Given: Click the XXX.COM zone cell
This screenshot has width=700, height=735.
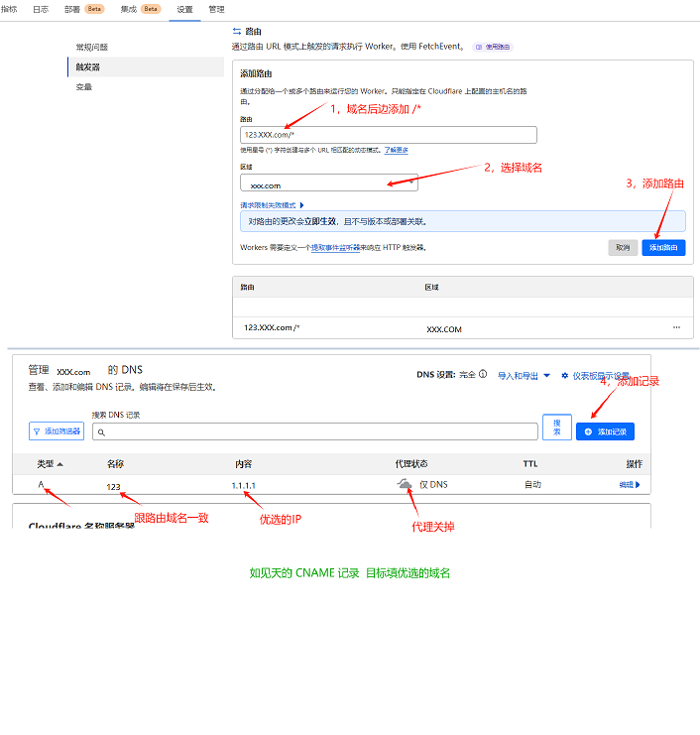Looking at the screenshot, I should [x=444, y=329].
